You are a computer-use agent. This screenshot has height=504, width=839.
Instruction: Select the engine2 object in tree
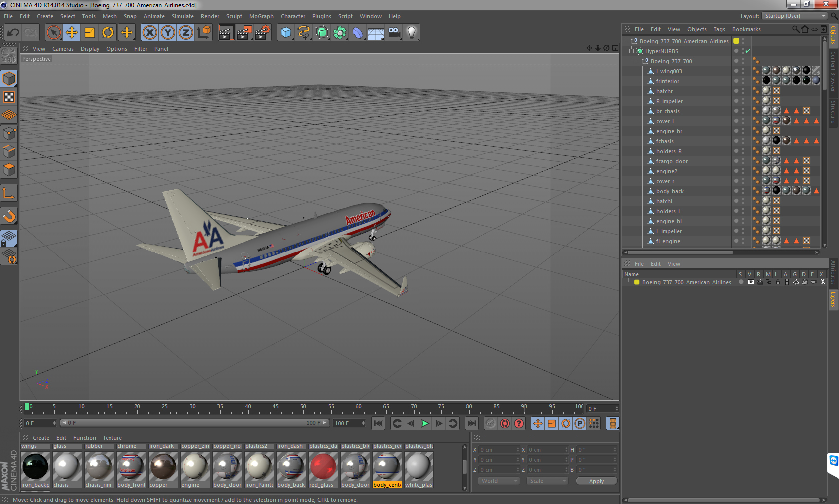[x=667, y=171]
